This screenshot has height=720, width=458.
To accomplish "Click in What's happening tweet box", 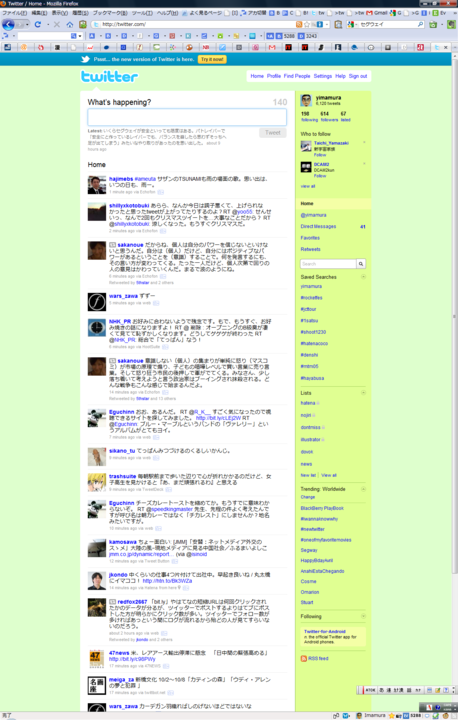I will tap(187, 117).
